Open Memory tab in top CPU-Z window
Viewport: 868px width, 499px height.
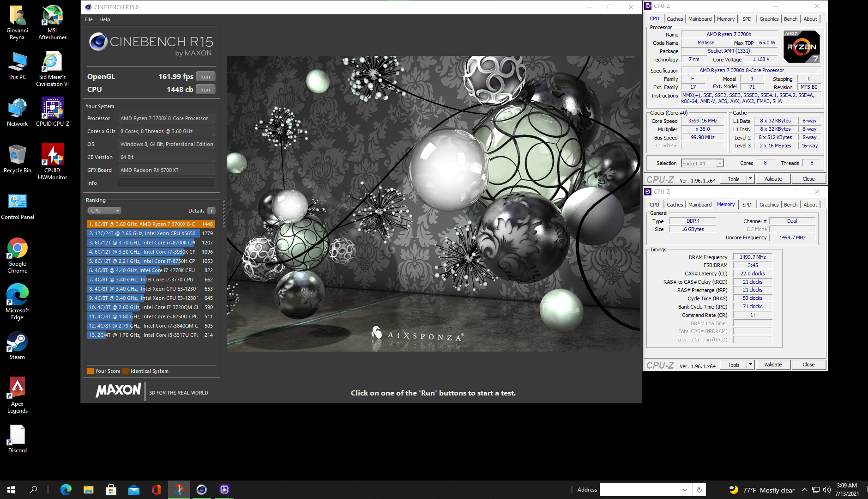(x=726, y=19)
